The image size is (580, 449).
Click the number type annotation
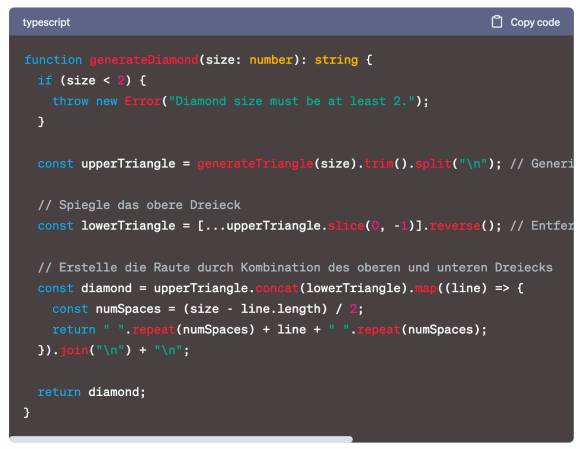(271, 60)
